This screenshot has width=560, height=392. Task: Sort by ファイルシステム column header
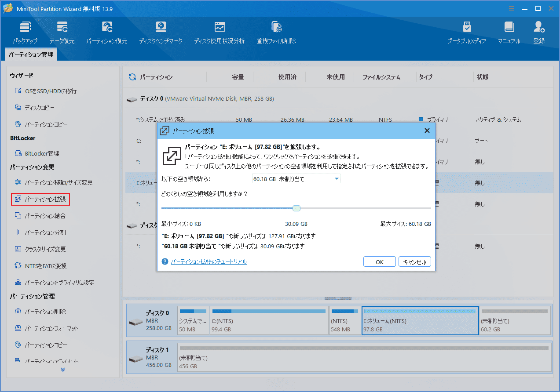381,77
